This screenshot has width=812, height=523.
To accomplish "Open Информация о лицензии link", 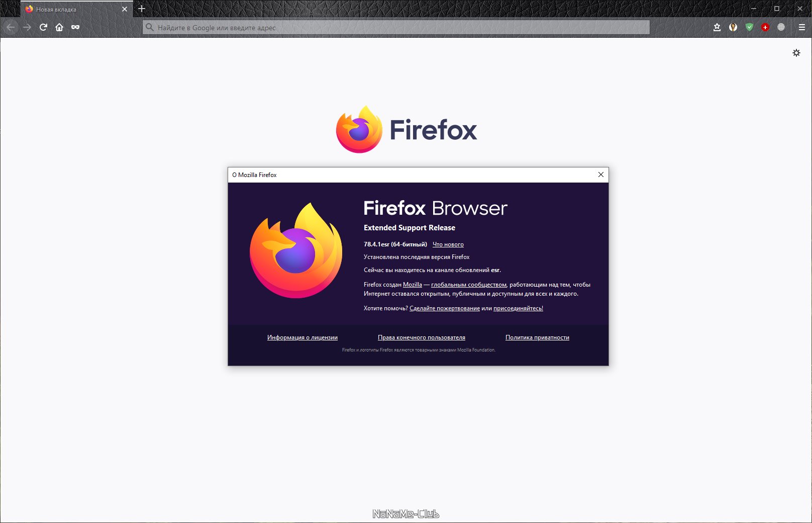I will click(x=302, y=337).
